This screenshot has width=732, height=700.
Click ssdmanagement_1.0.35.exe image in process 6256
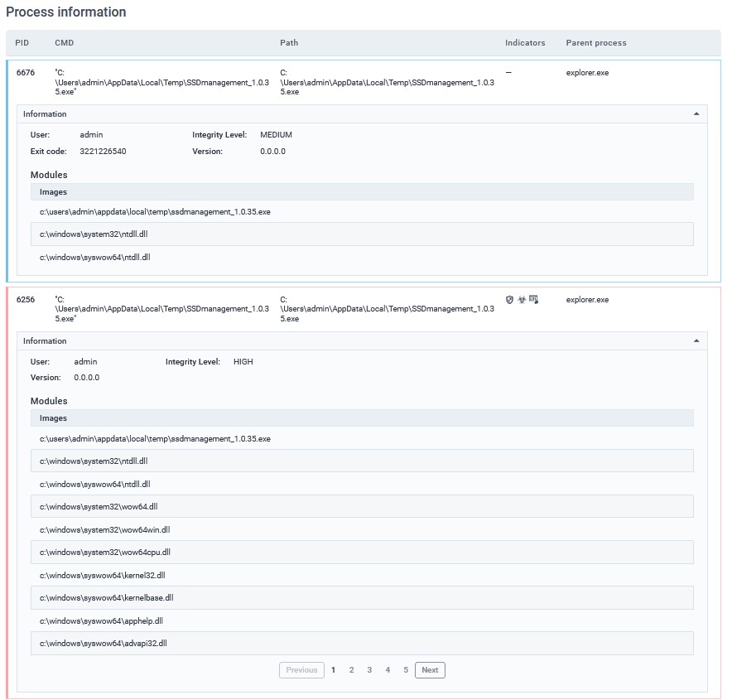[x=362, y=439]
